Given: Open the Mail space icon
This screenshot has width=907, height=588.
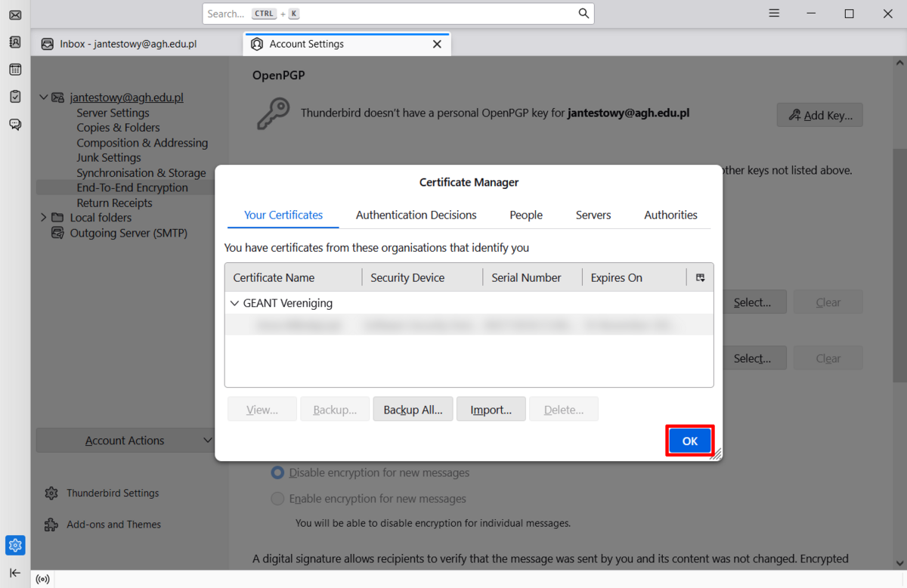Looking at the screenshot, I should coord(15,15).
